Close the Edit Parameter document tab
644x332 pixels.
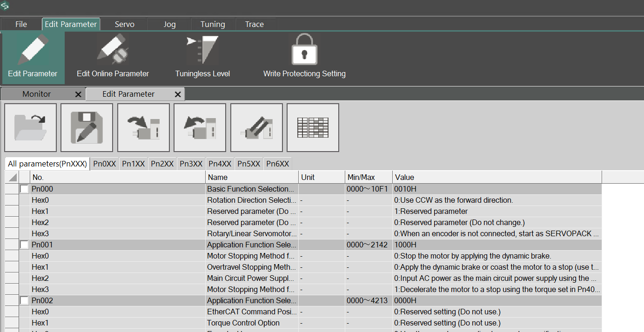coord(178,94)
